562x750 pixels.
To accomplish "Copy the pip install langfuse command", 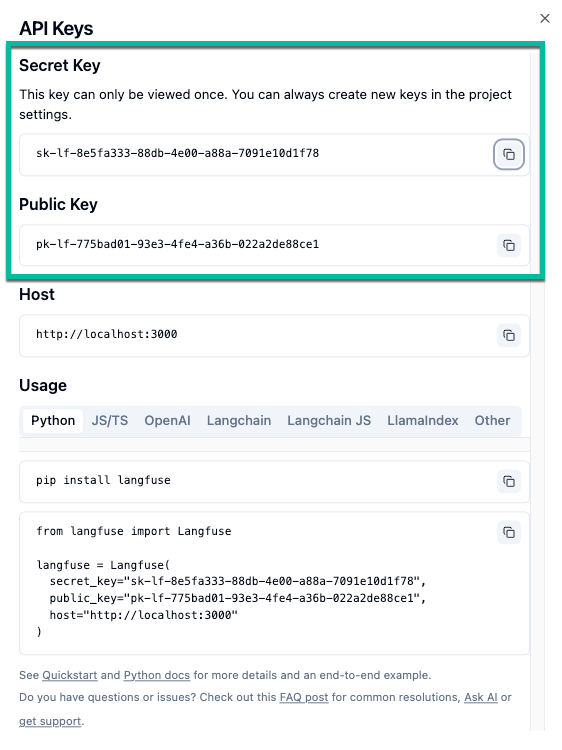I will point(508,481).
